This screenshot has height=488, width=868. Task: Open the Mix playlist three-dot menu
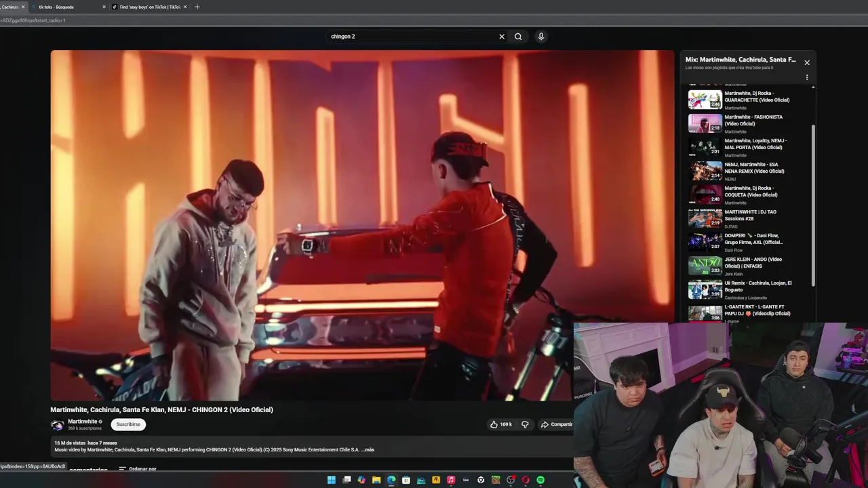(807, 77)
